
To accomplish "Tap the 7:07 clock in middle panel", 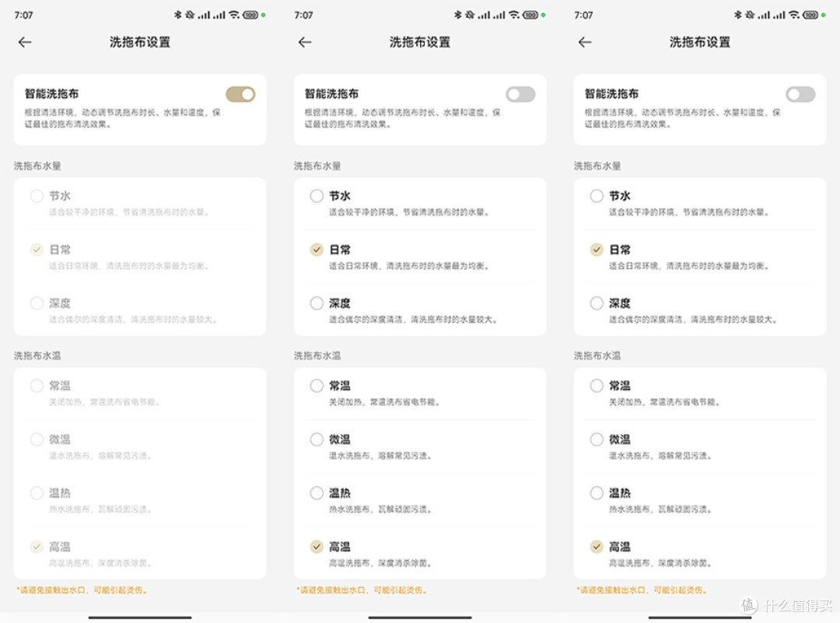I will click(304, 15).
